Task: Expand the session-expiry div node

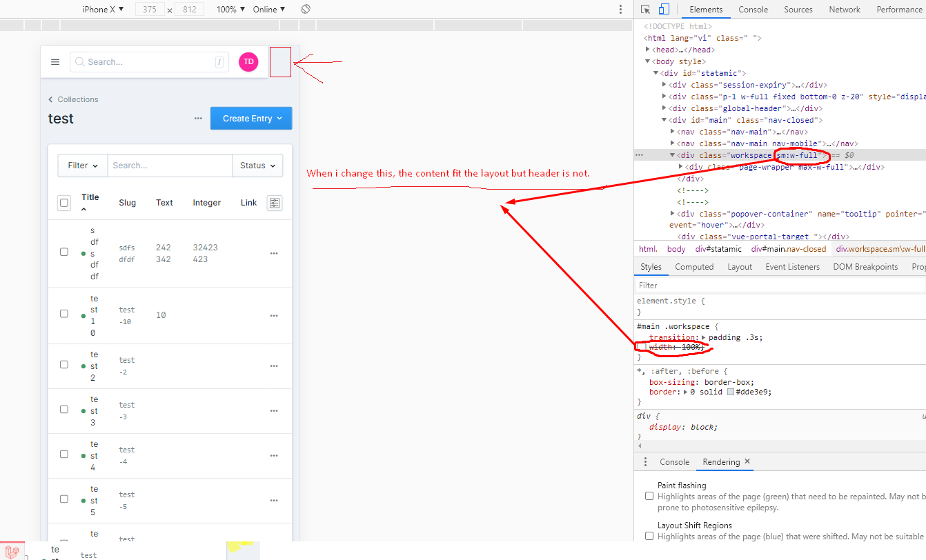Action: click(x=664, y=85)
